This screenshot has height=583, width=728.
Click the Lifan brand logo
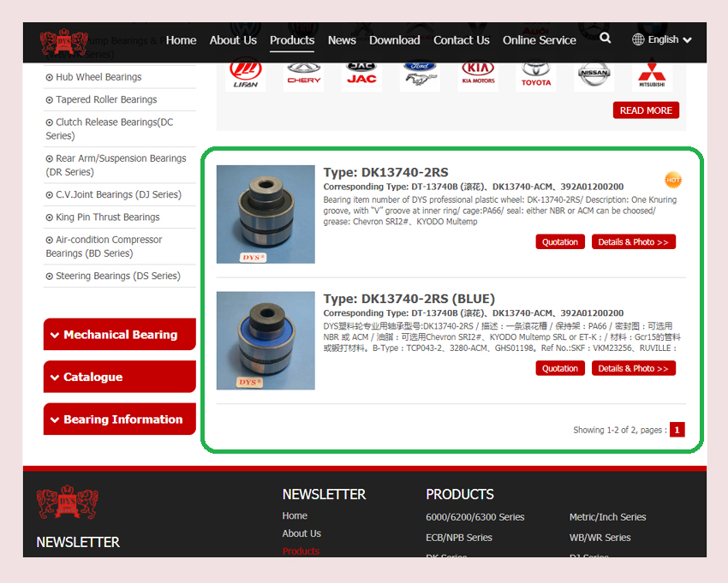pos(245,74)
